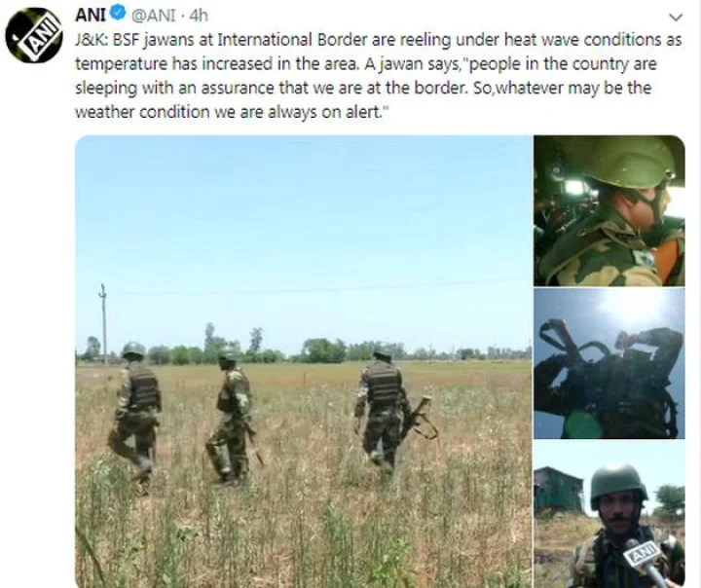Click the rifle carried by the right soldier
The image size is (701, 588).
(420, 419)
